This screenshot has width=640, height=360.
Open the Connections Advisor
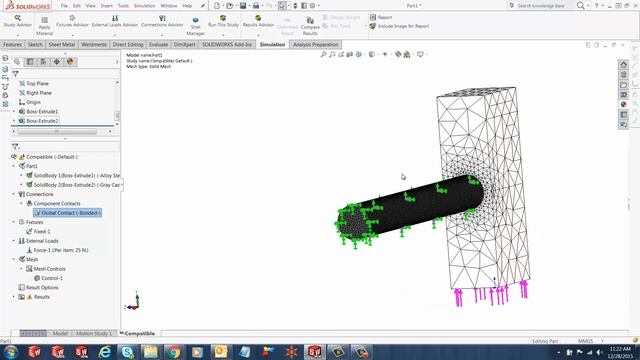[x=162, y=21]
